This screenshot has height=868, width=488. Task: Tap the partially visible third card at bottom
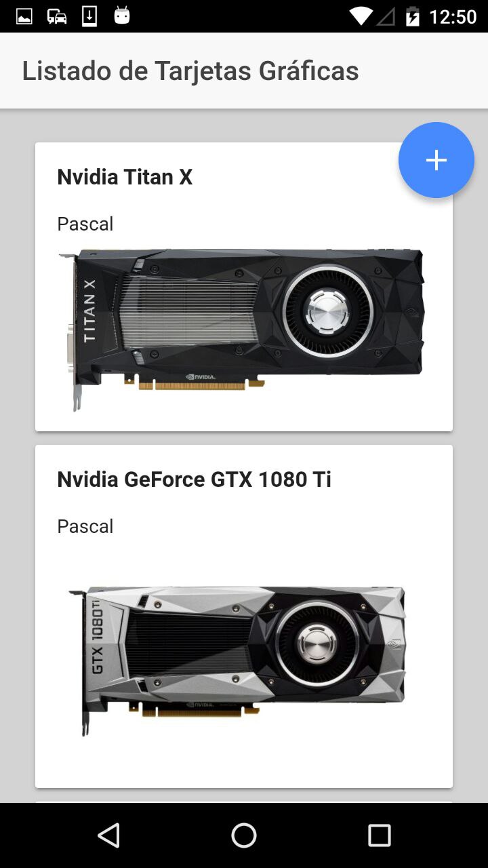tap(244, 802)
